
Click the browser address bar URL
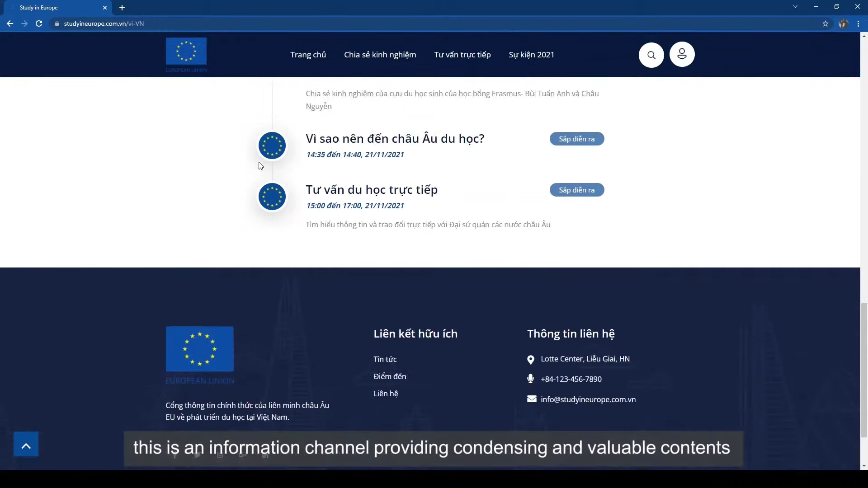coord(104,23)
